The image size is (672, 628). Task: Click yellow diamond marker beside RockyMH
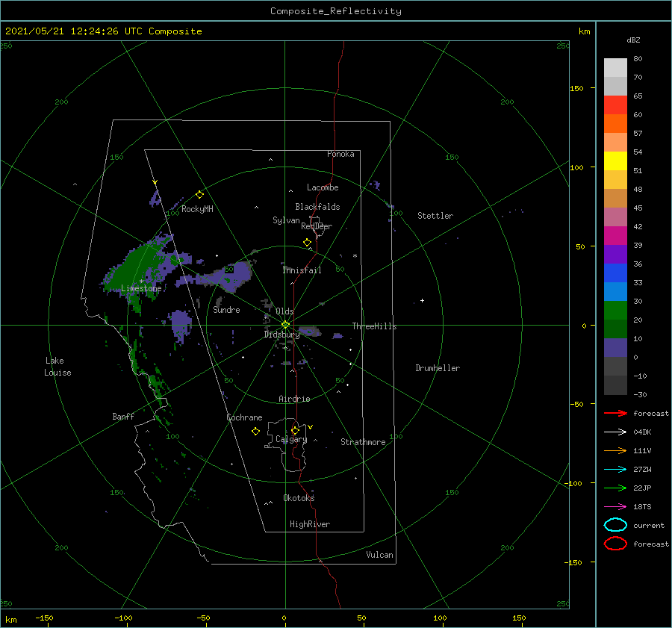[199, 195]
